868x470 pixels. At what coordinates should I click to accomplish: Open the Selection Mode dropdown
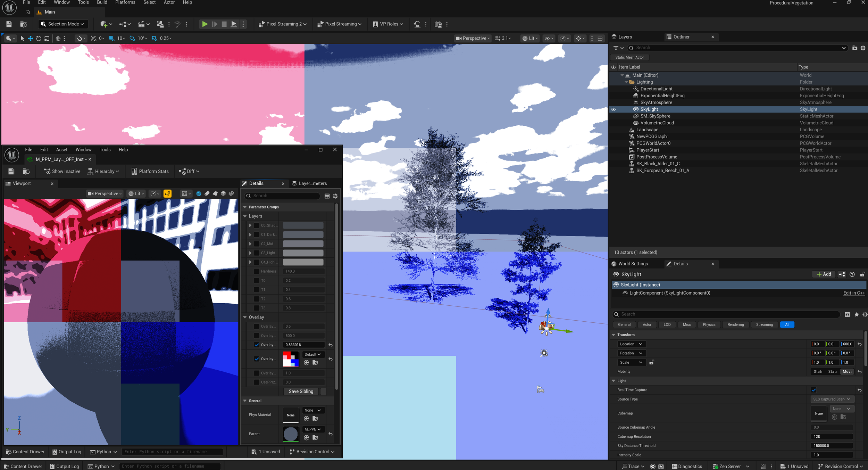click(63, 24)
